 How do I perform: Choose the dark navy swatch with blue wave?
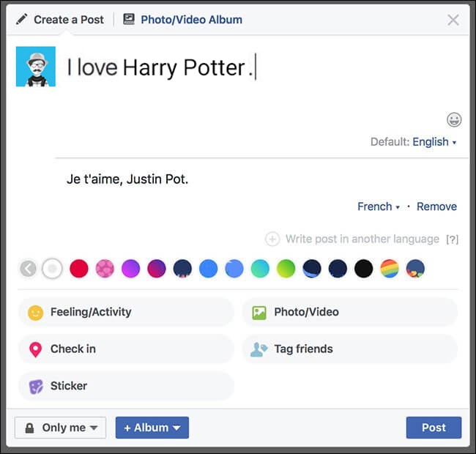(x=312, y=269)
